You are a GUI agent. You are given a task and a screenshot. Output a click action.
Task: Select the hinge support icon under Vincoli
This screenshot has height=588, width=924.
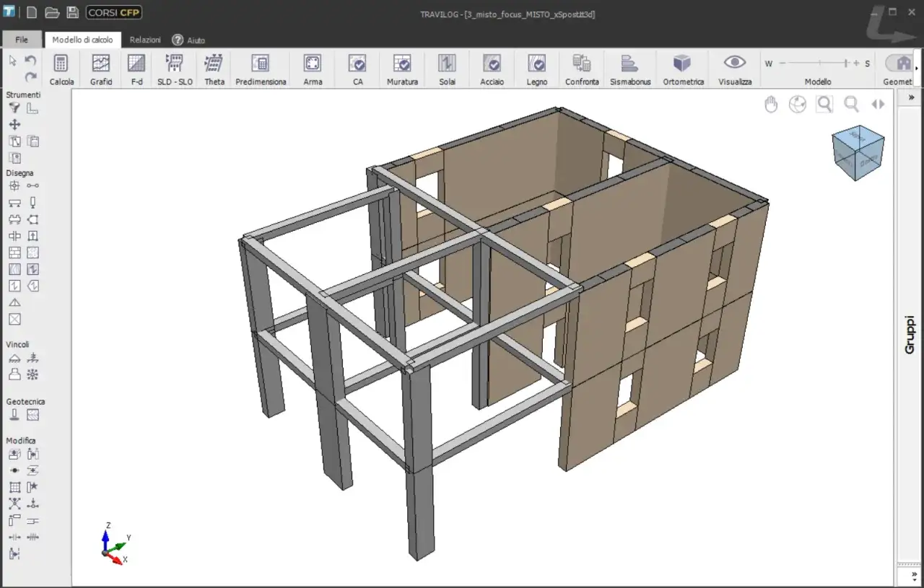pyautogui.click(x=14, y=358)
